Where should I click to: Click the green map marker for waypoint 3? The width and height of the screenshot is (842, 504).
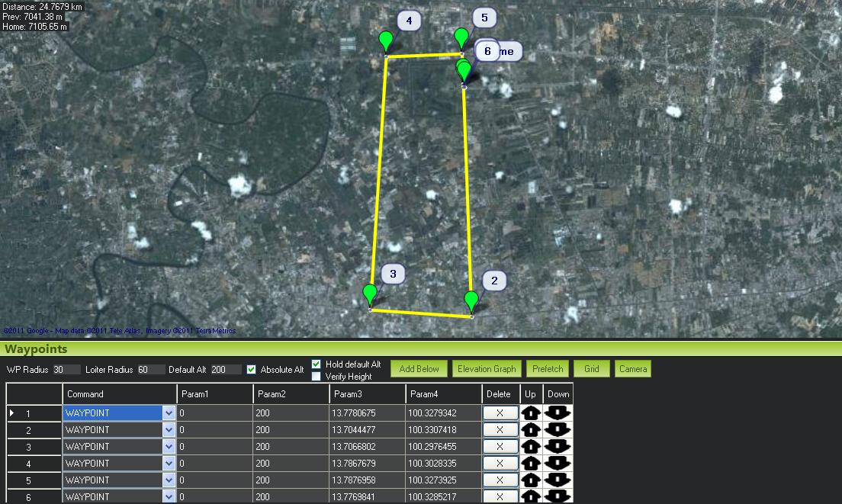(x=370, y=294)
